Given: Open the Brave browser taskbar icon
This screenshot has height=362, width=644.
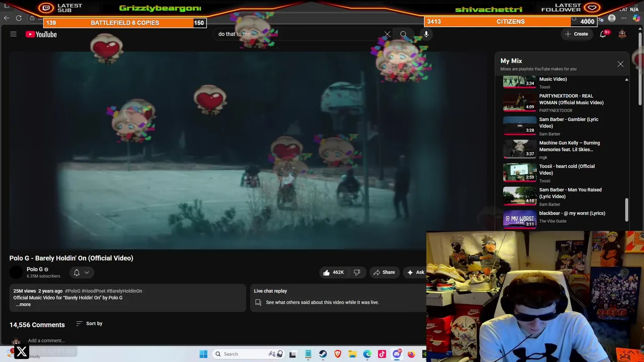Looking at the screenshot, I should 338,354.
